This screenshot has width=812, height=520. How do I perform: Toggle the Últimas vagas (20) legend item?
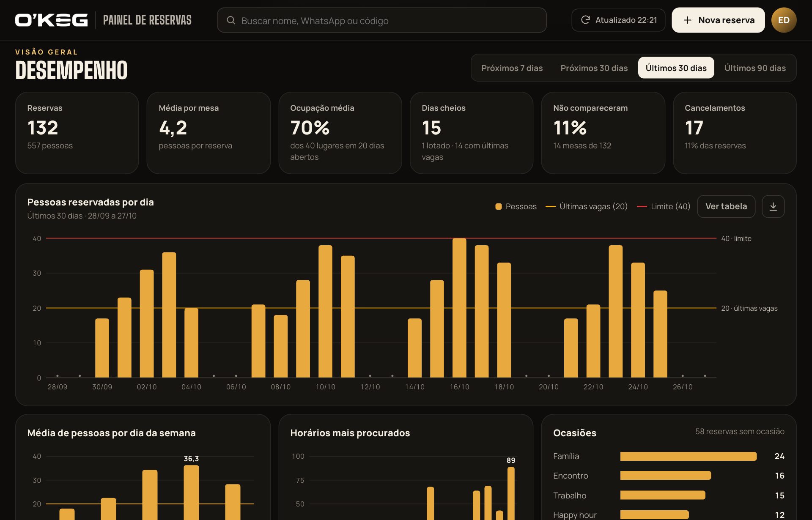tap(586, 206)
